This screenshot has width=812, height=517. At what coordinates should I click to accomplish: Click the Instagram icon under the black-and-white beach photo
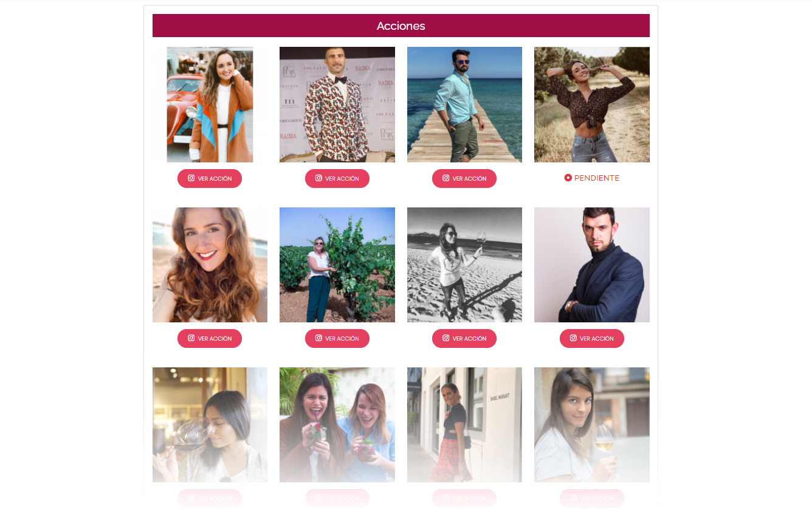pos(446,338)
